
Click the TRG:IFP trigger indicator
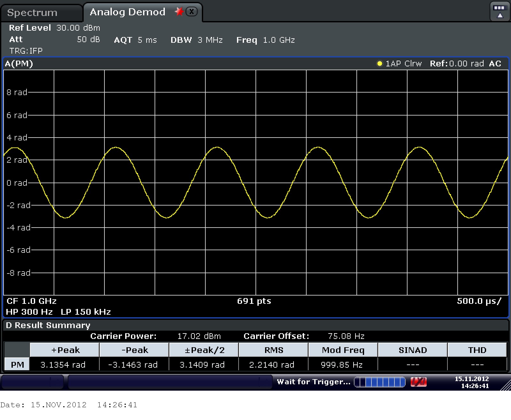[x=26, y=51]
